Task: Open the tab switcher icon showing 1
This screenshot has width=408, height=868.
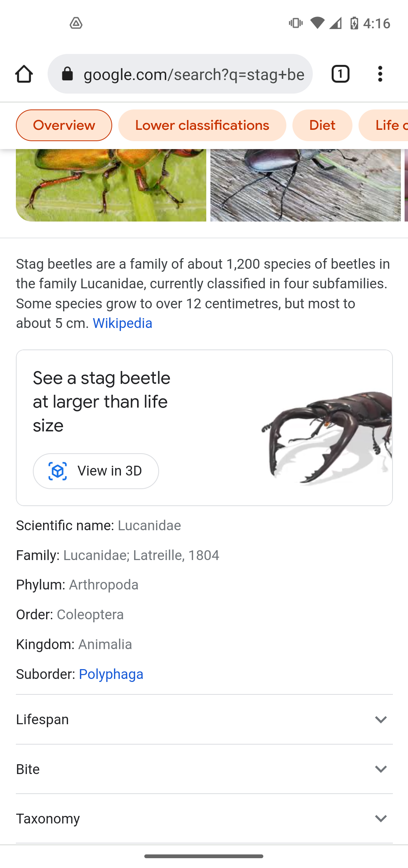Action: (340, 74)
